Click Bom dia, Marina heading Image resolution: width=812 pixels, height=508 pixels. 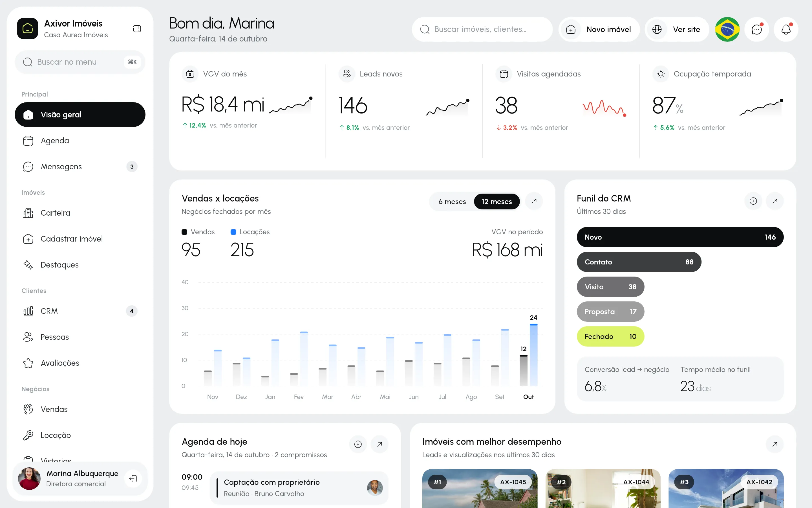[x=221, y=23]
